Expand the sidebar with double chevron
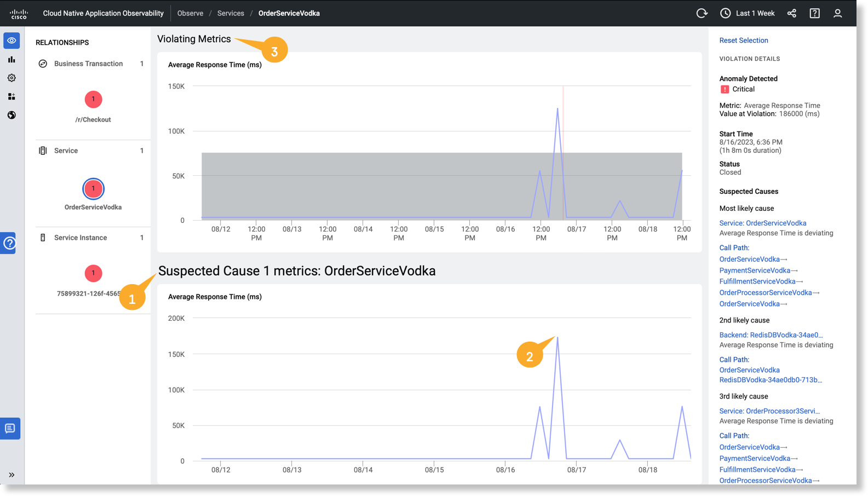The height and width of the screenshot is (496, 868). coord(12,475)
